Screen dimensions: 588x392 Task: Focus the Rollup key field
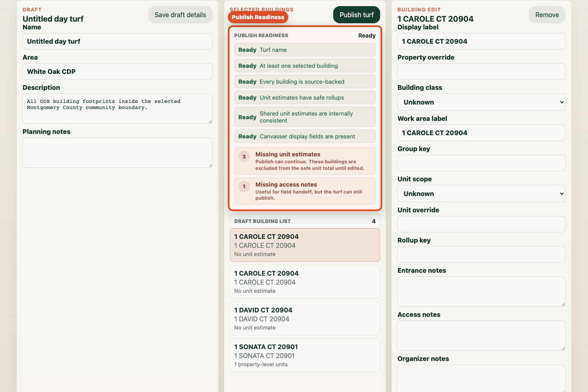click(481, 254)
